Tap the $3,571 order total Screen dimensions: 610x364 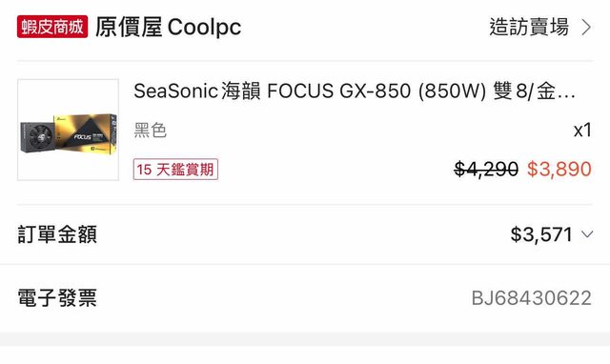541,234
